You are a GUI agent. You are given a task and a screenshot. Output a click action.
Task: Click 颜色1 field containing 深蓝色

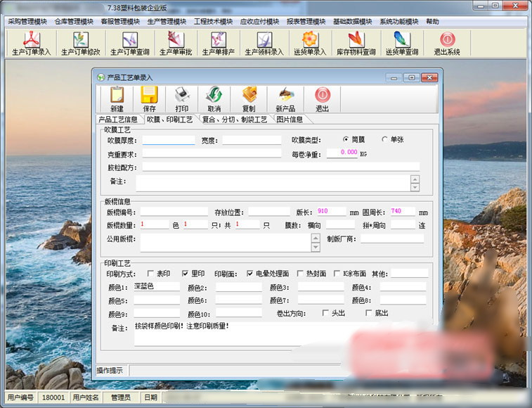(x=157, y=287)
